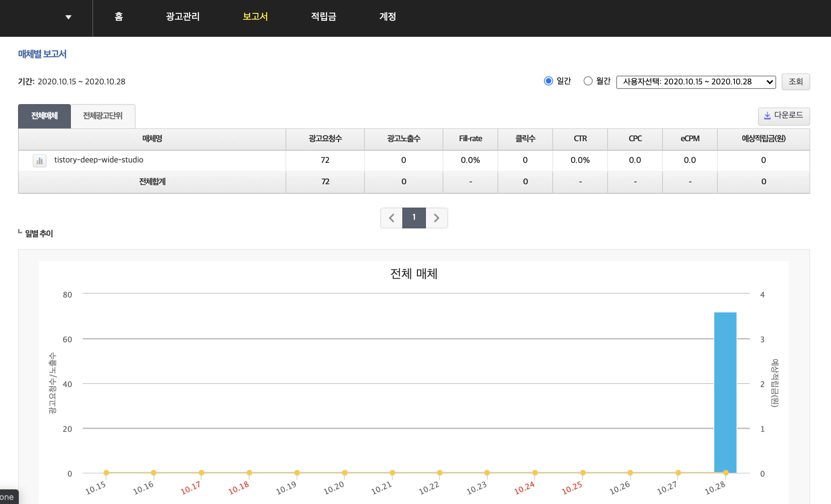Click page number 1 in the pagination
Viewport: 831px width, 504px height.
(x=414, y=218)
